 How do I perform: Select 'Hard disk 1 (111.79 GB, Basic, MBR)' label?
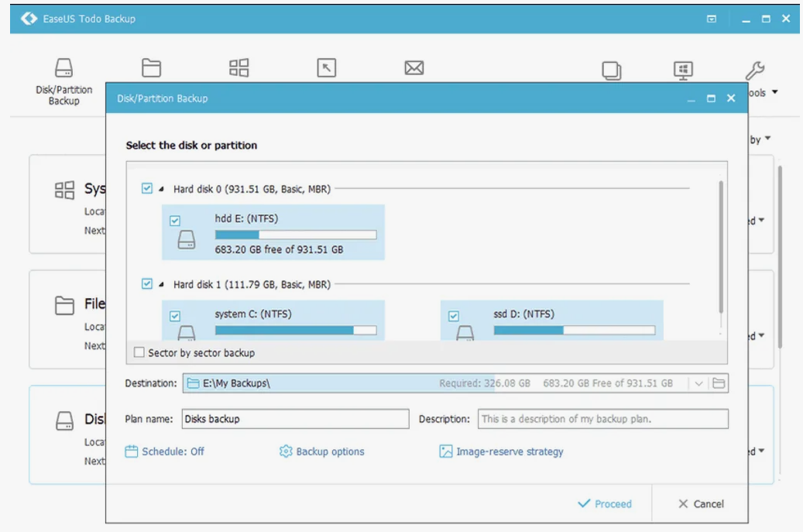point(252,284)
